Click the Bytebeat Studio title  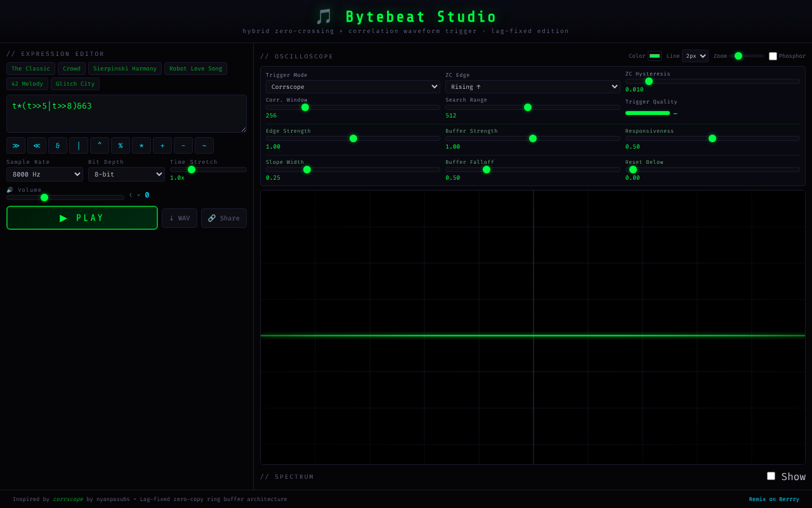[406, 17]
